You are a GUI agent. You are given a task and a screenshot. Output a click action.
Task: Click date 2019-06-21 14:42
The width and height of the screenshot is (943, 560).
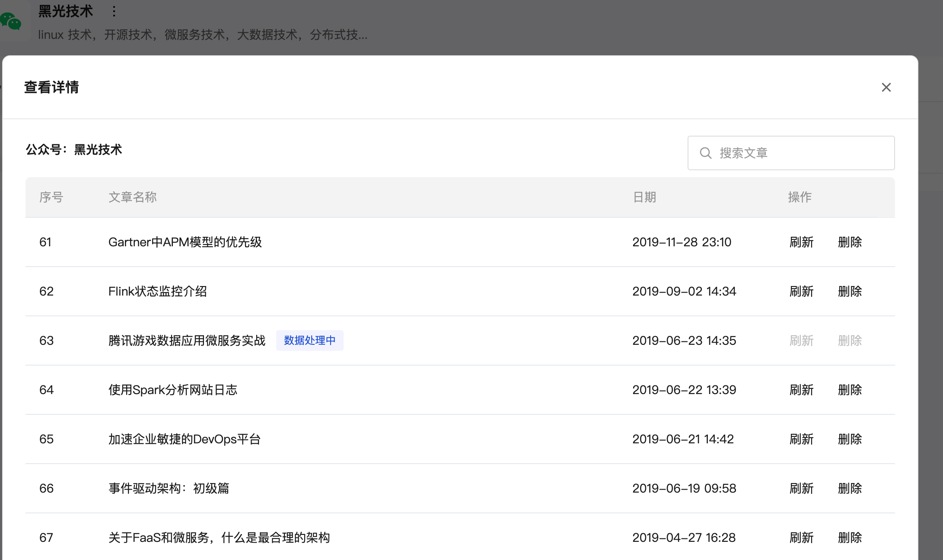[x=683, y=439]
